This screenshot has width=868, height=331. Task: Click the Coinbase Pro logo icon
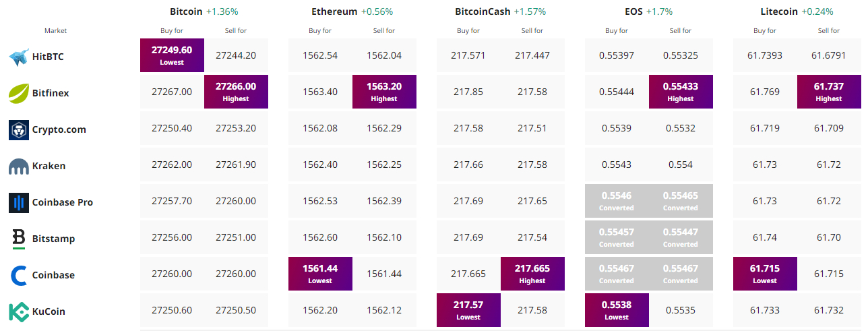[x=18, y=202]
